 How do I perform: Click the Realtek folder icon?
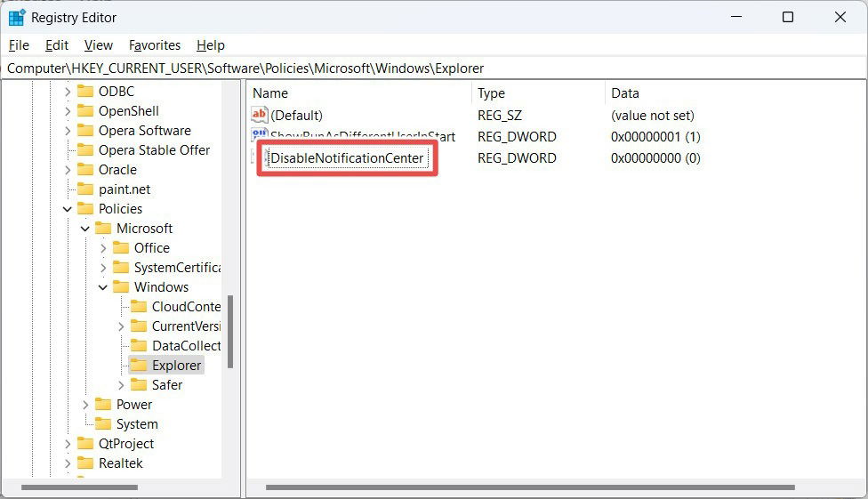tap(85, 463)
